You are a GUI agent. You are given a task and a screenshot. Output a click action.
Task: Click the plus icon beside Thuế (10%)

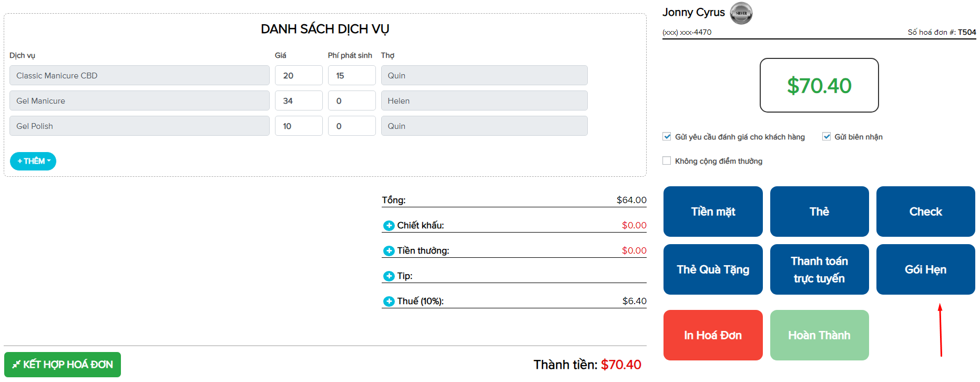click(x=389, y=301)
